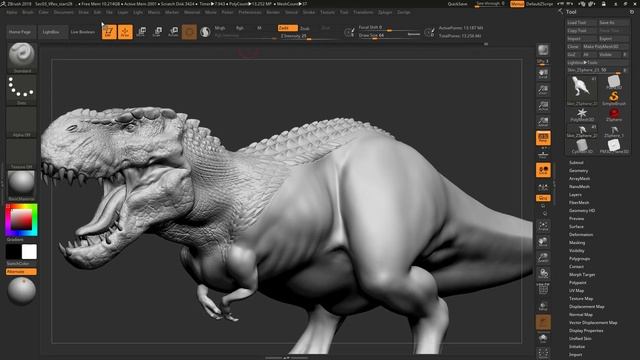Toggle the L.Sym button
The width and height of the screenshot is (640, 360).
543,187
